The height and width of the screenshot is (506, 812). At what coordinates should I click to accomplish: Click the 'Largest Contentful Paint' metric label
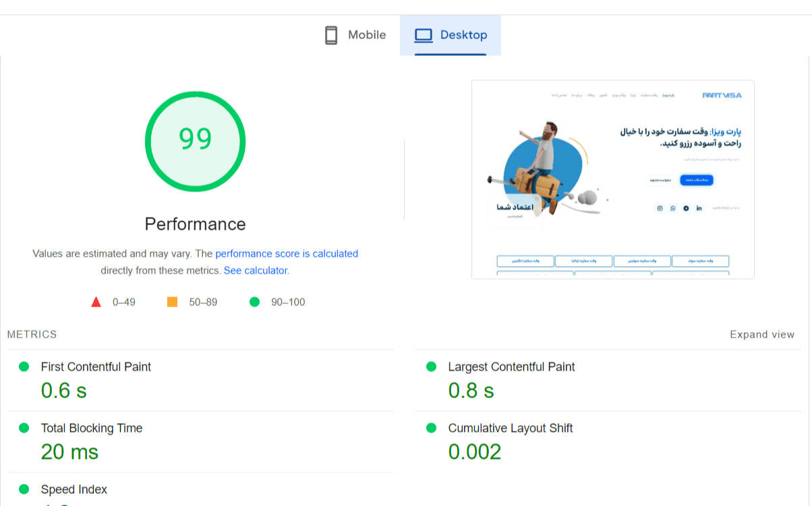click(x=511, y=367)
